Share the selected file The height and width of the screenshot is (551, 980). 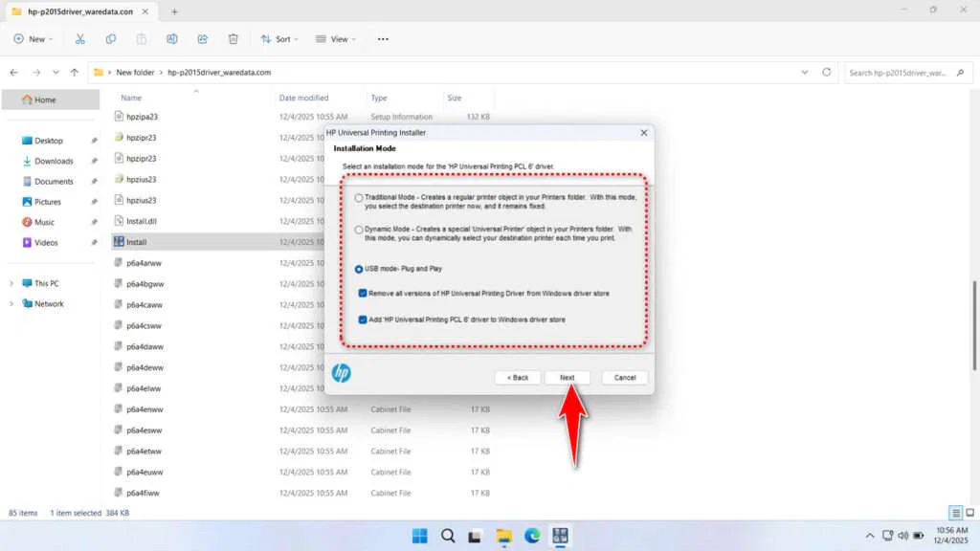pos(202,38)
